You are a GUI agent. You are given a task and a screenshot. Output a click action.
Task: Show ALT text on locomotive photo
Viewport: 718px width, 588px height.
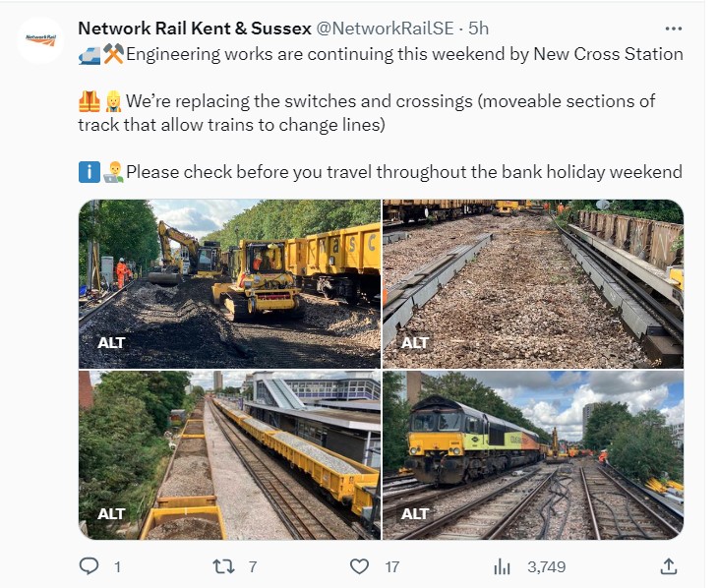point(416,513)
